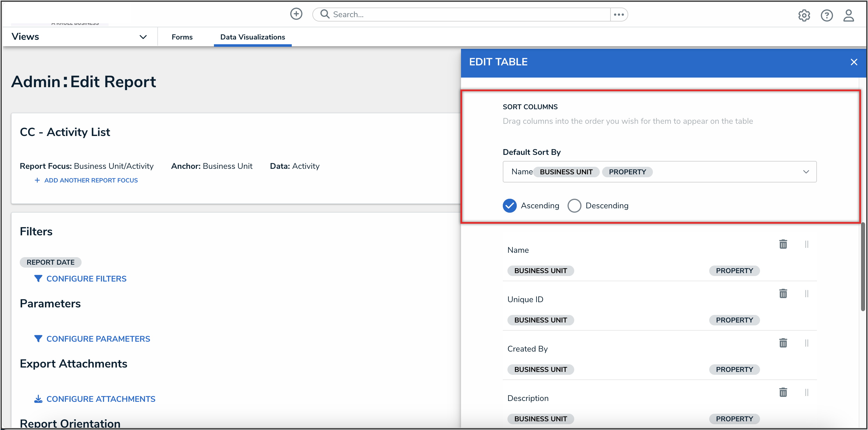Open the Data Visualizations tab
This screenshot has height=430, width=868.
(252, 37)
